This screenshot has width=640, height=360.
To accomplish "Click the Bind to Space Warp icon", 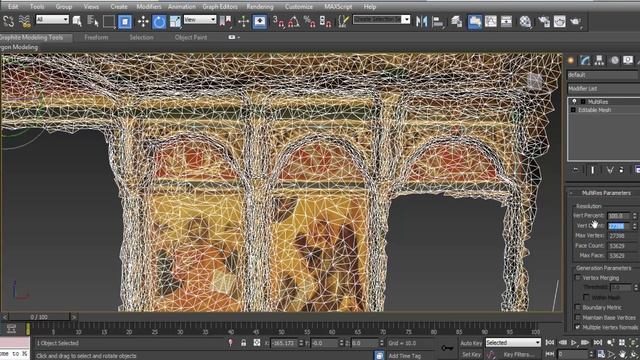I will 24,21.
